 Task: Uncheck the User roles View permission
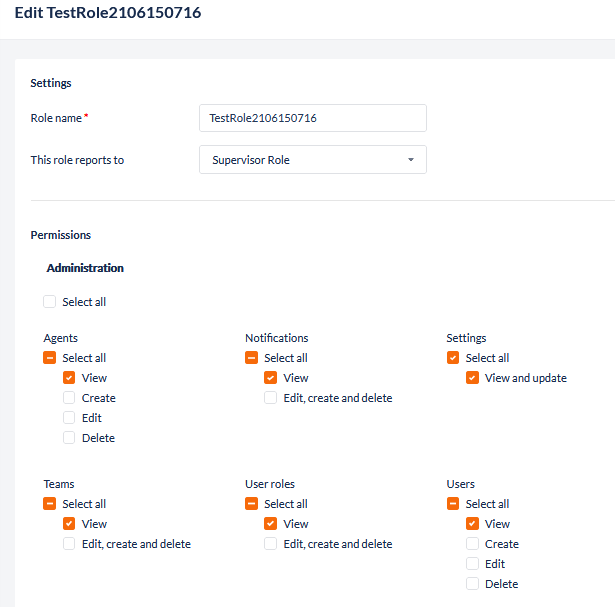[x=271, y=524]
